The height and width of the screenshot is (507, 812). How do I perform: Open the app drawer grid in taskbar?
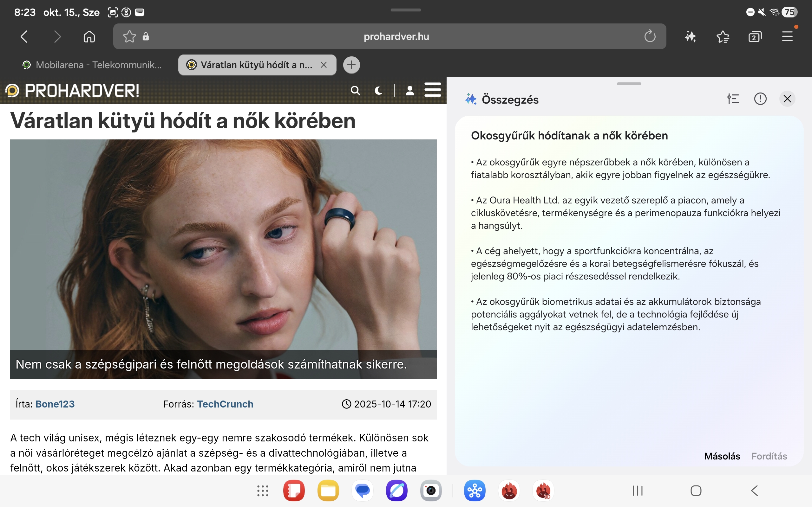[x=263, y=491]
